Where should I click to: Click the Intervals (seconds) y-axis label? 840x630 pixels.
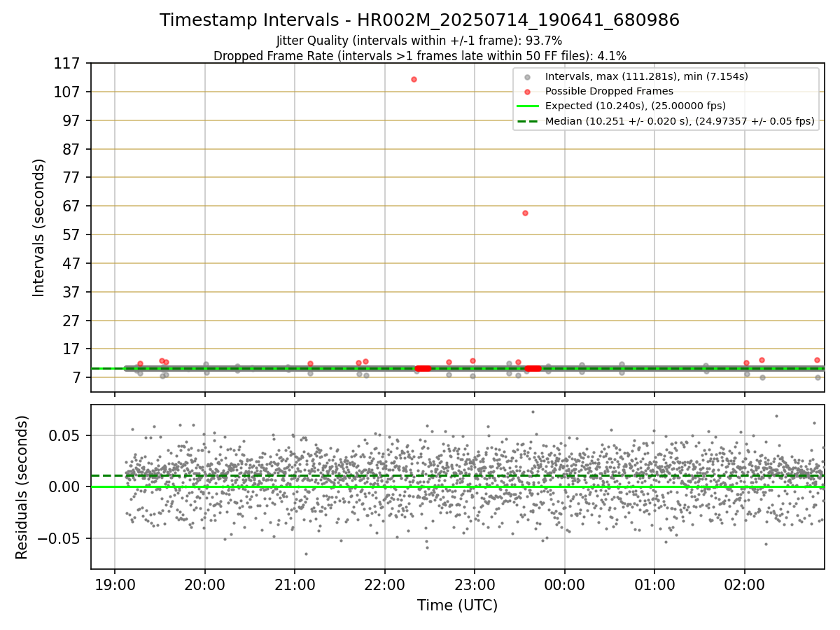(x=39, y=227)
